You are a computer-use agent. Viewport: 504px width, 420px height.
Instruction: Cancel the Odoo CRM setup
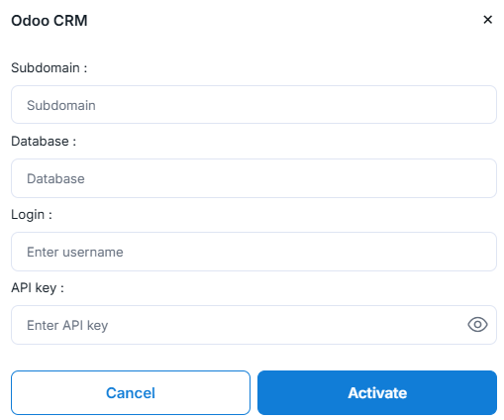(131, 392)
